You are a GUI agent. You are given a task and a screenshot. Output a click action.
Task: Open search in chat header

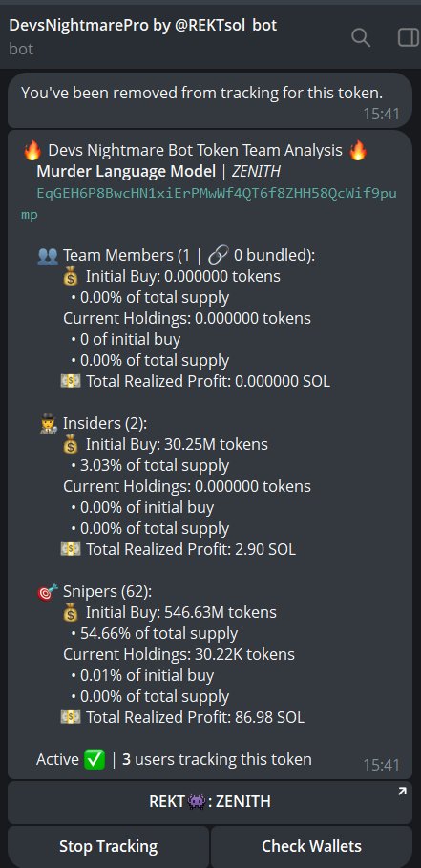tap(361, 37)
